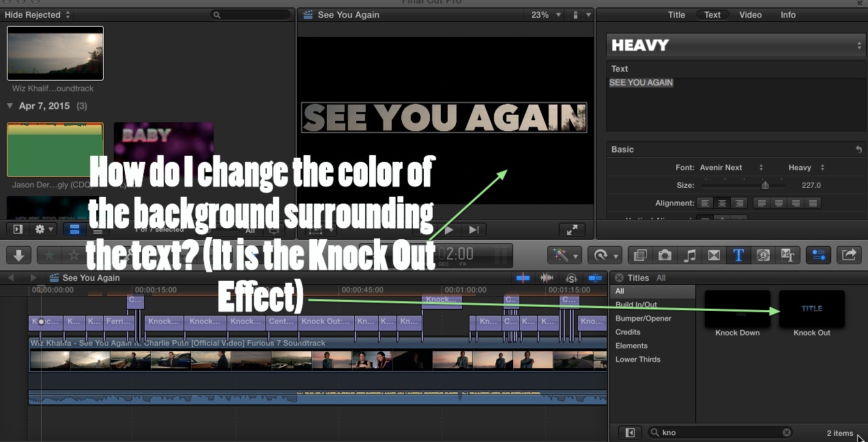Image resolution: width=868 pixels, height=442 pixels.
Task: Open the Retime speed menu
Action: point(603,255)
